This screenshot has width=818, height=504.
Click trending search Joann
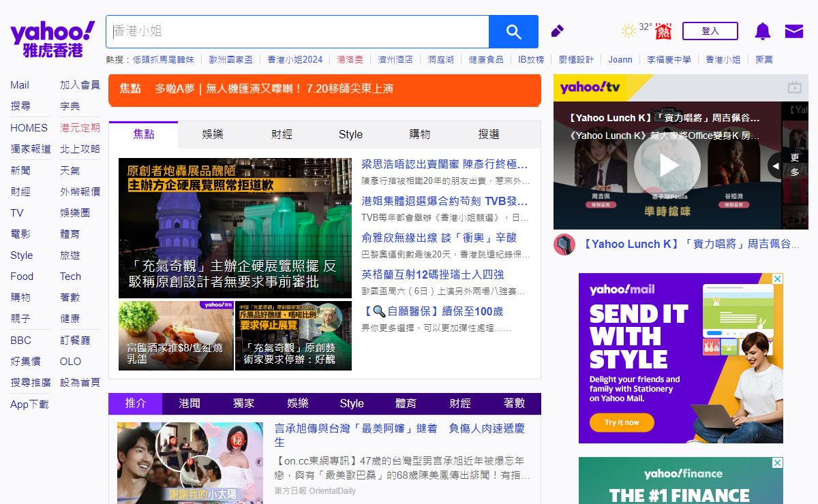620,60
